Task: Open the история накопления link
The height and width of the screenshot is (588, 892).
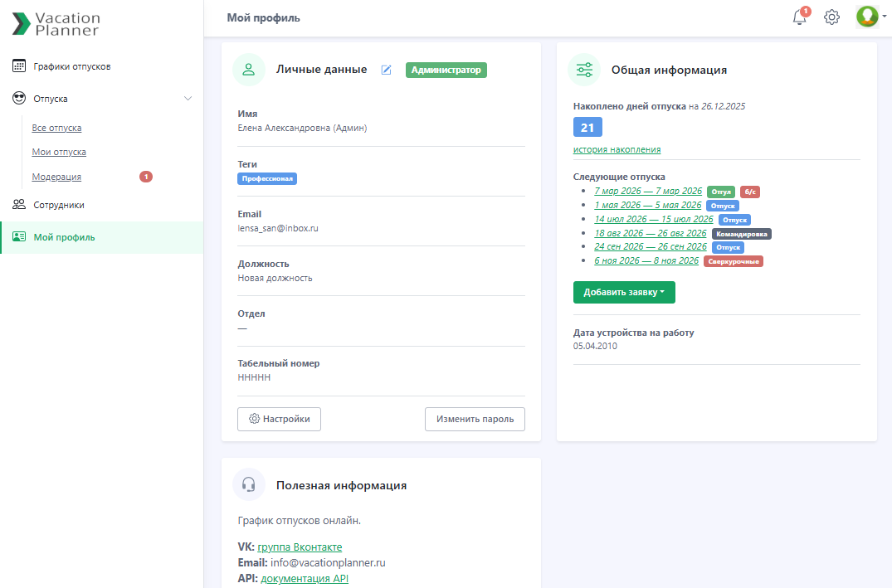Action: pos(617,149)
